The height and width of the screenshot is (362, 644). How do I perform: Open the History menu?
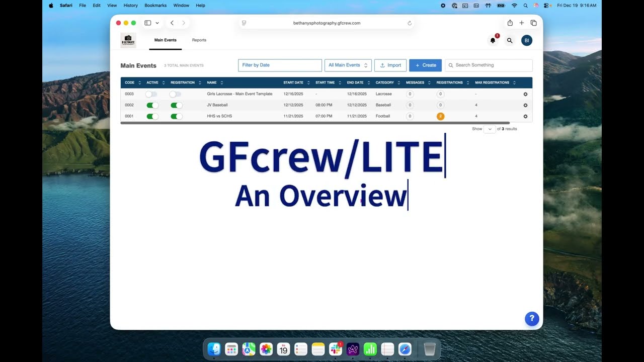pyautogui.click(x=131, y=6)
